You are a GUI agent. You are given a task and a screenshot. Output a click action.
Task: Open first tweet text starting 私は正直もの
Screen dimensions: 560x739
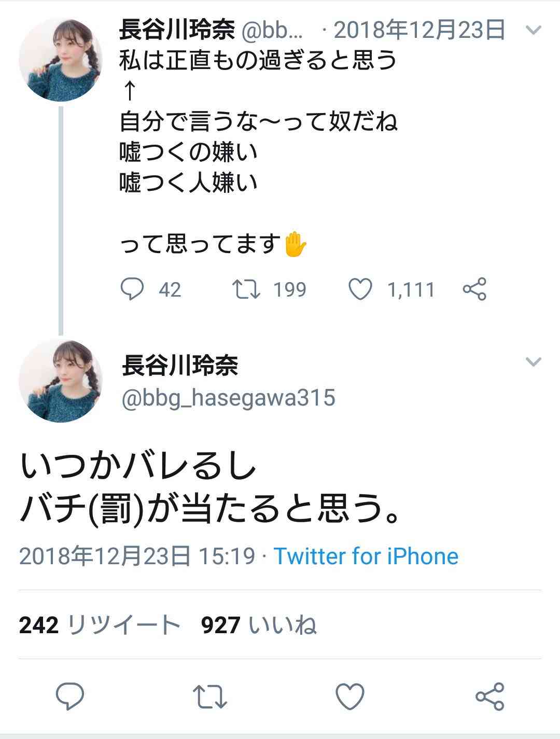pos(258,60)
